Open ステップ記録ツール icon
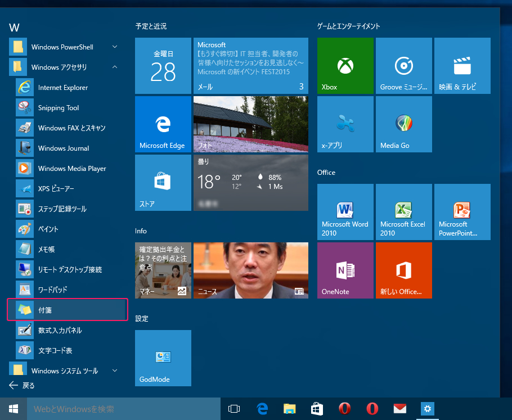Viewport: 512px width, 420px height. tap(25, 209)
